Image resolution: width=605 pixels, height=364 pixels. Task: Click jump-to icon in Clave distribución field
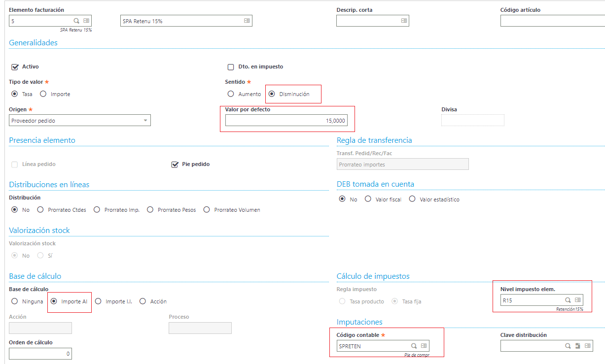point(577,346)
